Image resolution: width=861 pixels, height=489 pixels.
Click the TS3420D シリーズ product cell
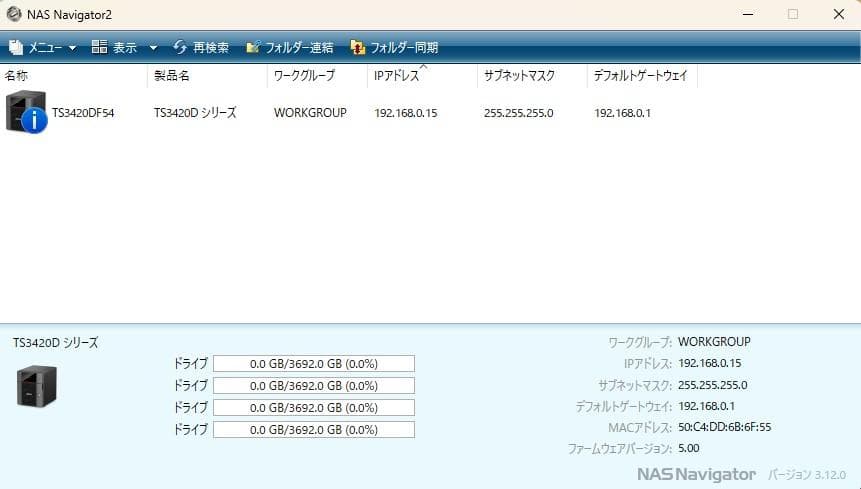tap(195, 113)
